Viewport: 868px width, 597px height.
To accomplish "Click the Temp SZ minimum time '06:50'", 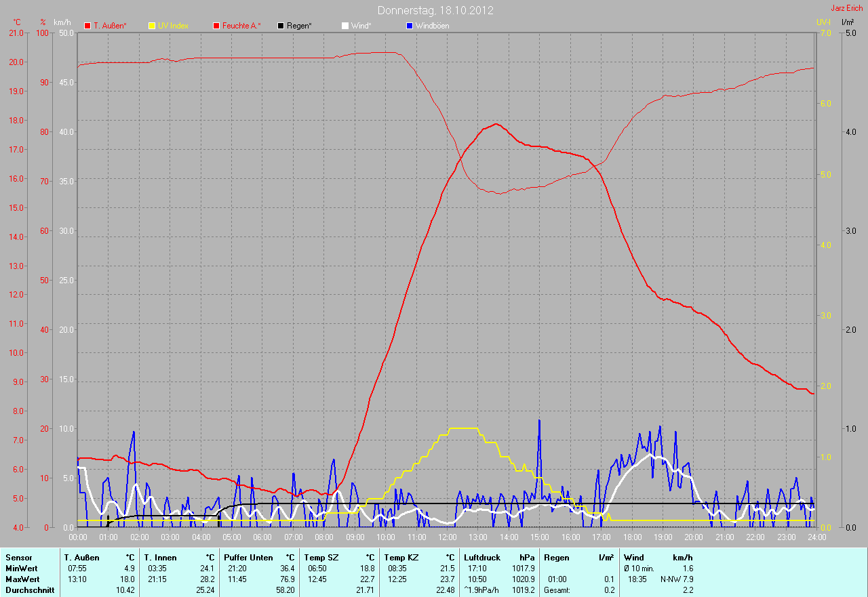I will click(x=317, y=569).
